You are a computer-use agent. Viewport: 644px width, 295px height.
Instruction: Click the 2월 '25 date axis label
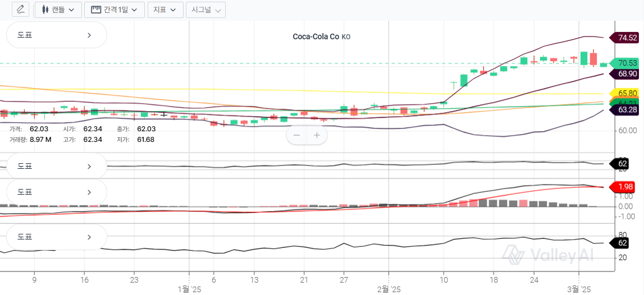pos(389,289)
